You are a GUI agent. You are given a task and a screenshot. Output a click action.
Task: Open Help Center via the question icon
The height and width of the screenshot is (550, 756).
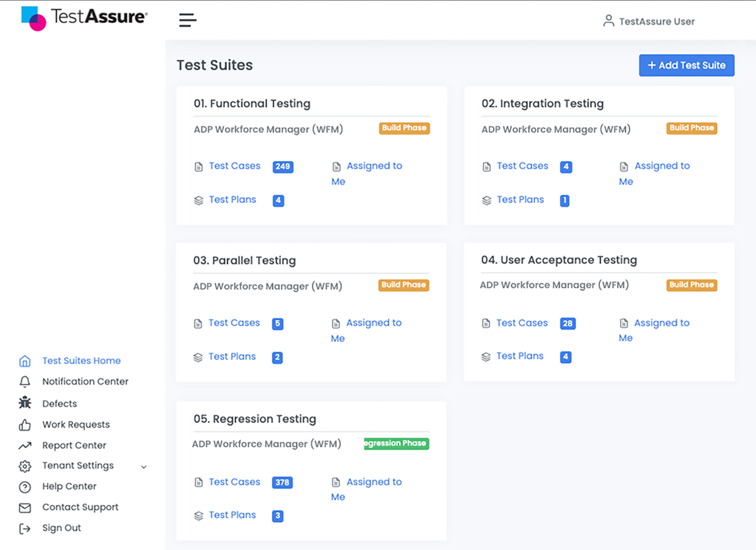click(25, 487)
